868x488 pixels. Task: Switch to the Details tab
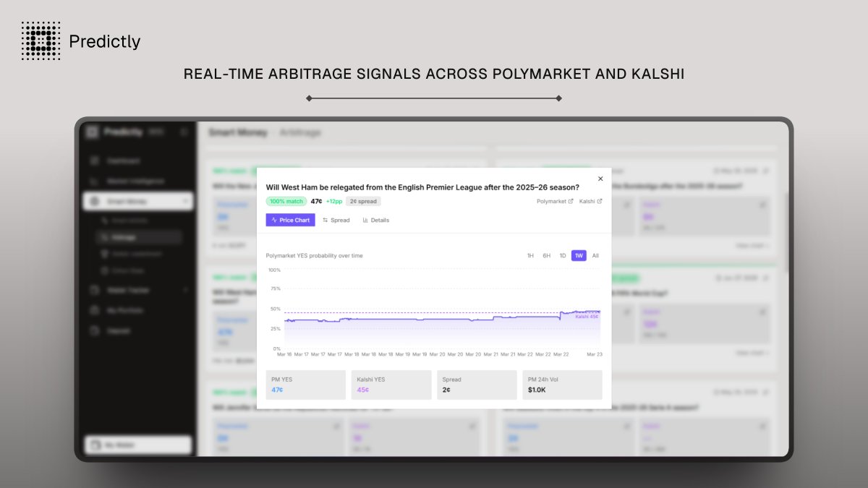coord(376,220)
